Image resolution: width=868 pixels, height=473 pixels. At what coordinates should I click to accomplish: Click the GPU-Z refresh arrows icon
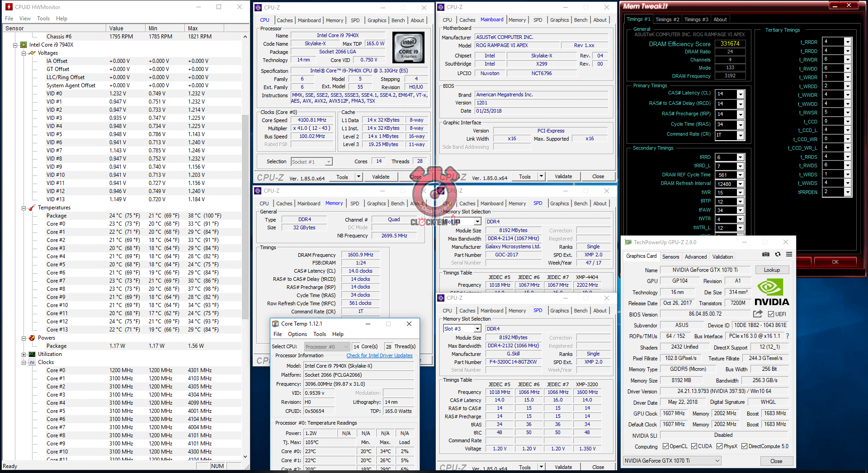(x=778, y=255)
